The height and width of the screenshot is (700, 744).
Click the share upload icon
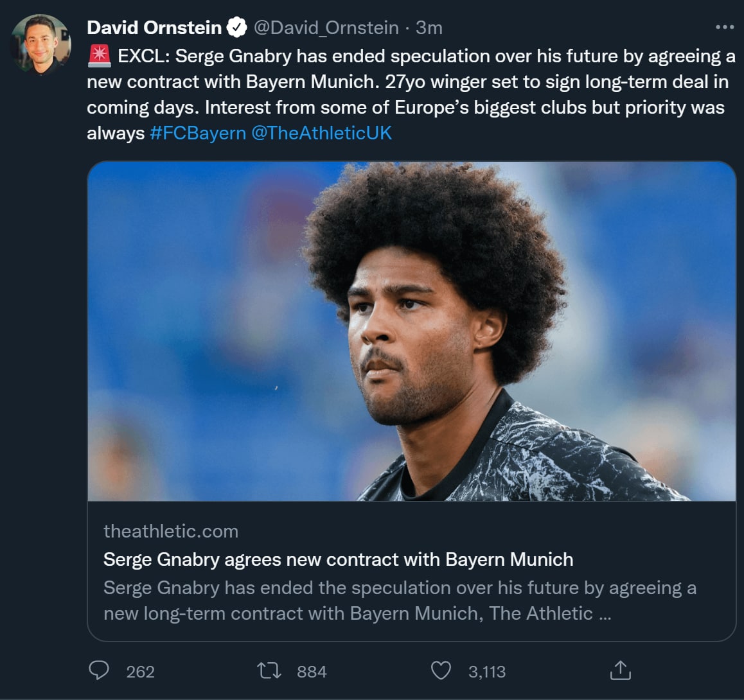click(x=620, y=670)
